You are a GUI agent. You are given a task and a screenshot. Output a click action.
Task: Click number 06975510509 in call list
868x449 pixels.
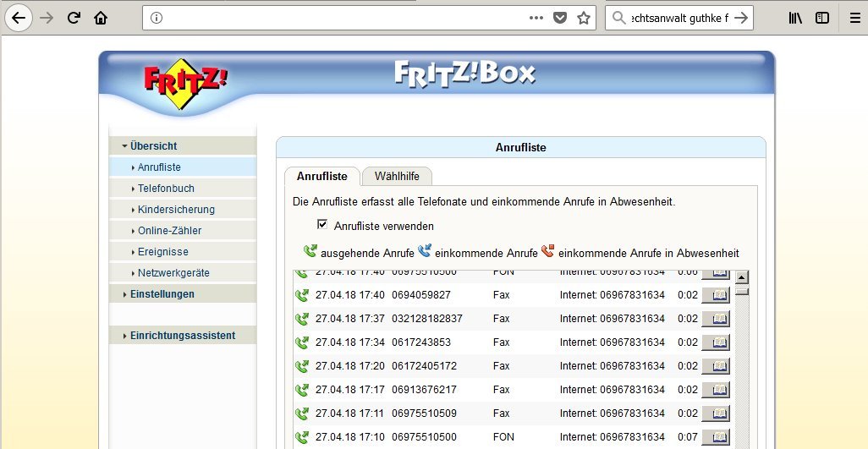click(x=424, y=413)
